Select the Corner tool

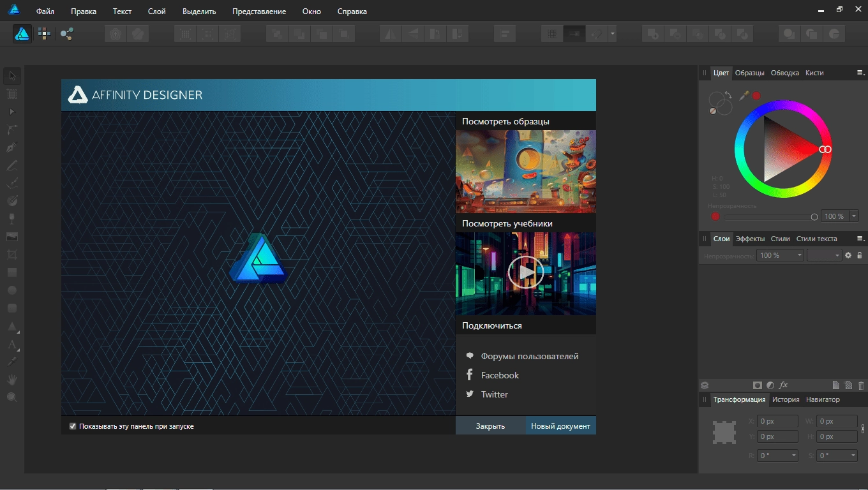pyautogui.click(x=12, y=130)
